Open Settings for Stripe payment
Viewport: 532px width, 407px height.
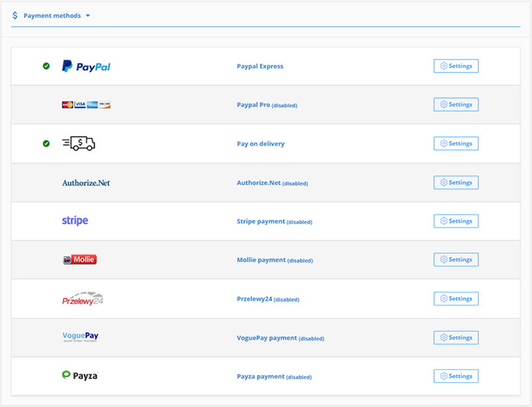456,221
